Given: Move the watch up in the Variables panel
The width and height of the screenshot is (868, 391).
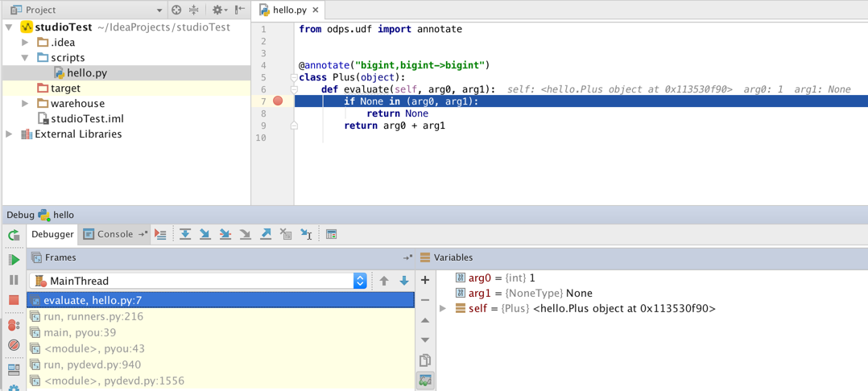Looking at the screenshot, I should 425,320.
